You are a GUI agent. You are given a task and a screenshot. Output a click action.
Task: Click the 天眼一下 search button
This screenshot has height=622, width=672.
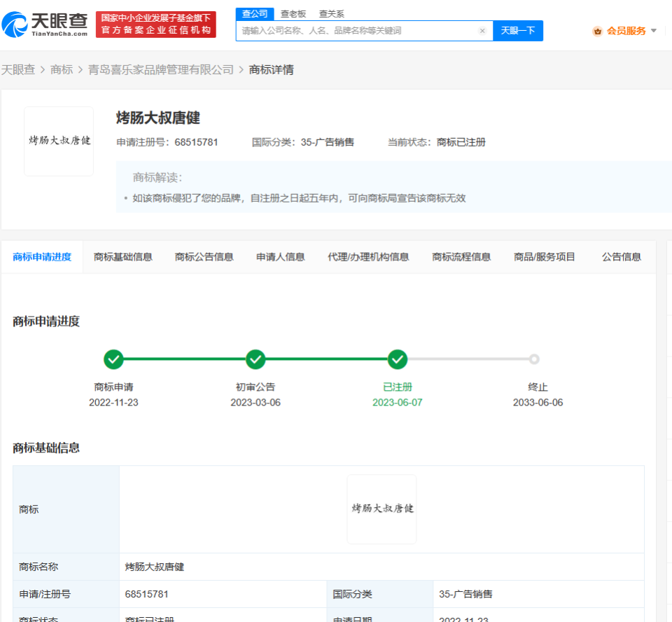click(518, 31)
